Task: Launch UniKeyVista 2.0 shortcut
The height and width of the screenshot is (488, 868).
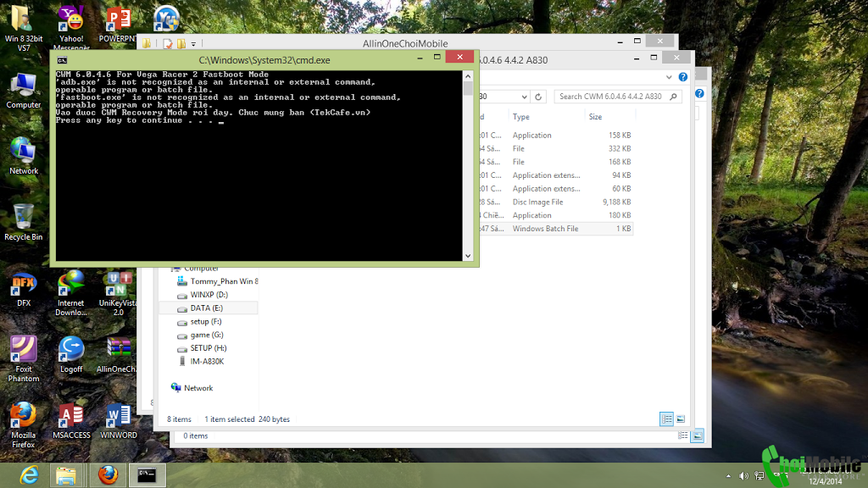Action: pos(118,293)
